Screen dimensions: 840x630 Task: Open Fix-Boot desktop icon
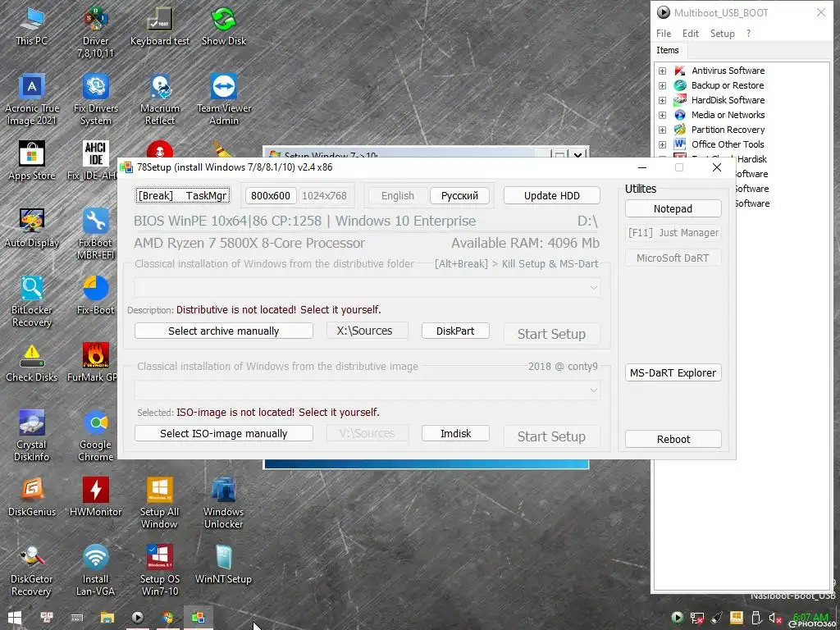[x=95, y=295]
